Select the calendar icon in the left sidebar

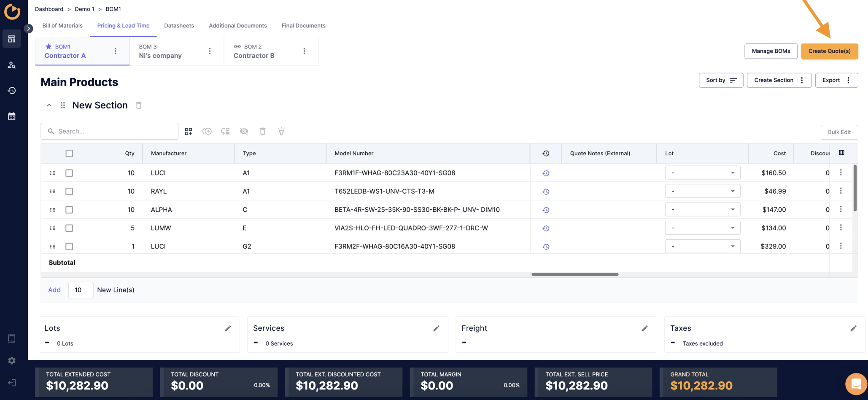pyautogui.click(x=11, y=116)
